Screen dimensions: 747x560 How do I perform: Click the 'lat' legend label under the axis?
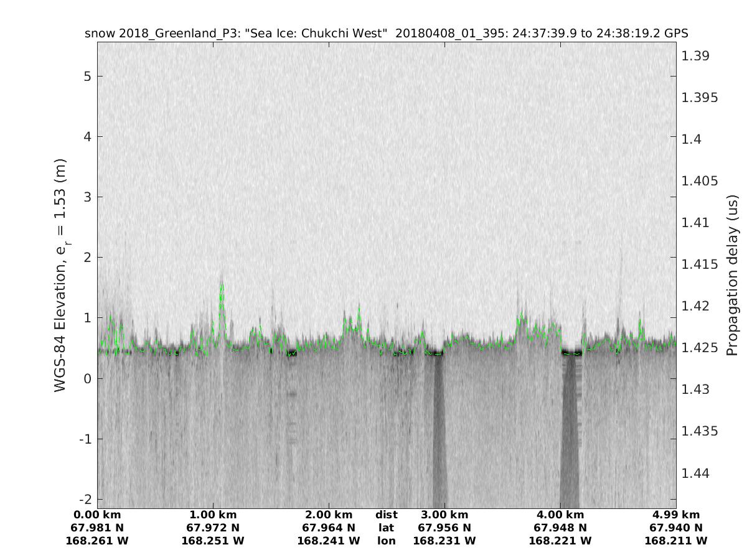pos(386,528)
